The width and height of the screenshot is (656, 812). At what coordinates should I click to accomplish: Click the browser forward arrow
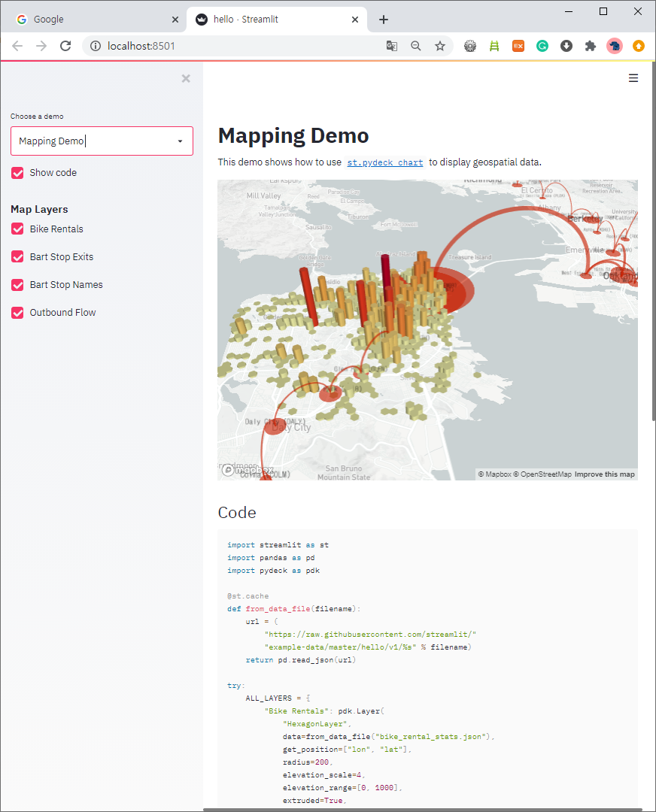(x=41, y=46)
